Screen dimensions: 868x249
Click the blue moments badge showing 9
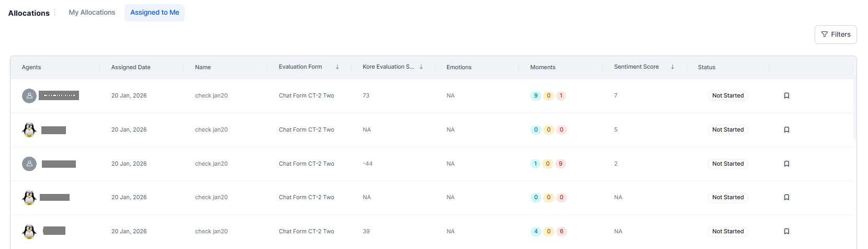(535, 96)
